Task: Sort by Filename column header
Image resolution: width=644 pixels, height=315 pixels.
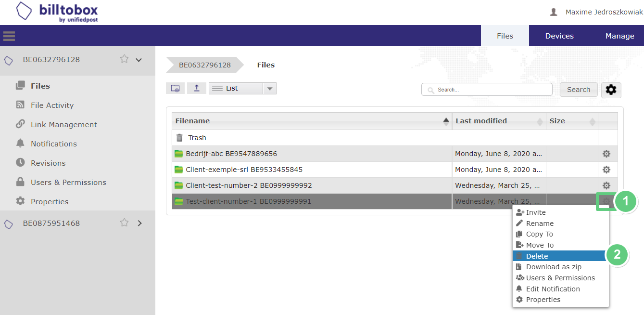Action: 312,121
